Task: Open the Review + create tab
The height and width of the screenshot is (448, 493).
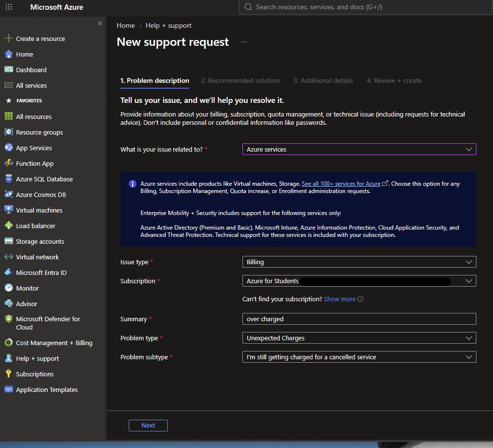Action: click(x=394, y=81)
